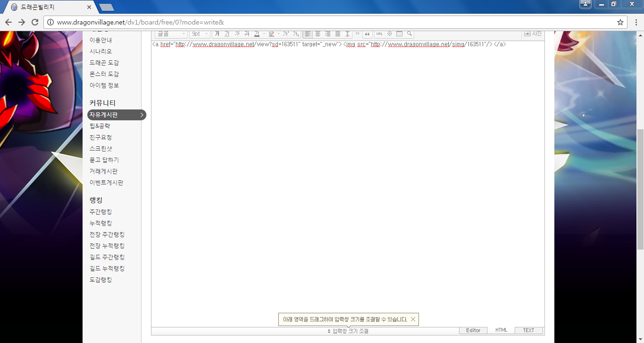Open 주간랭킹 ranking page
The height and width of the screenshot is (343, 644).
pyautogui.click(x=101, y=212)
